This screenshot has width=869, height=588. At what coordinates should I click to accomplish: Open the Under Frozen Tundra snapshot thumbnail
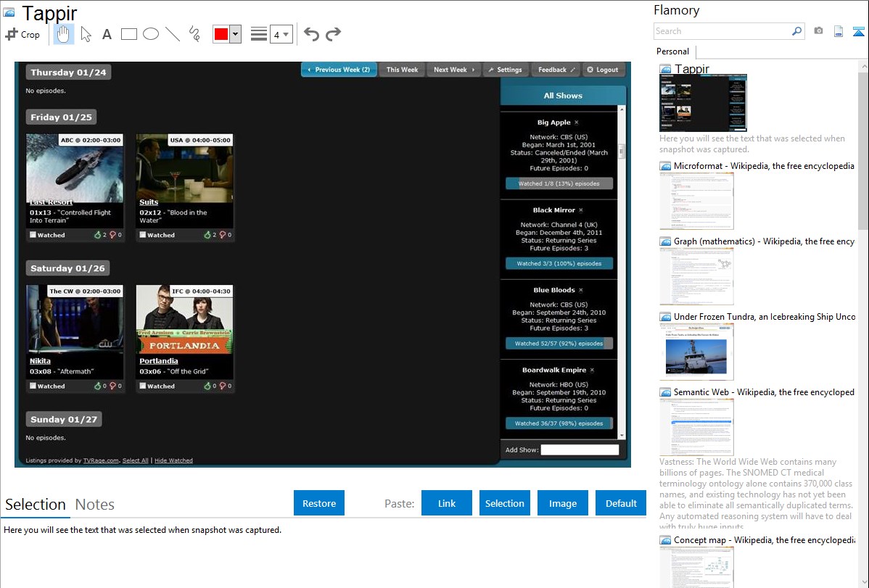click(696, 352)
